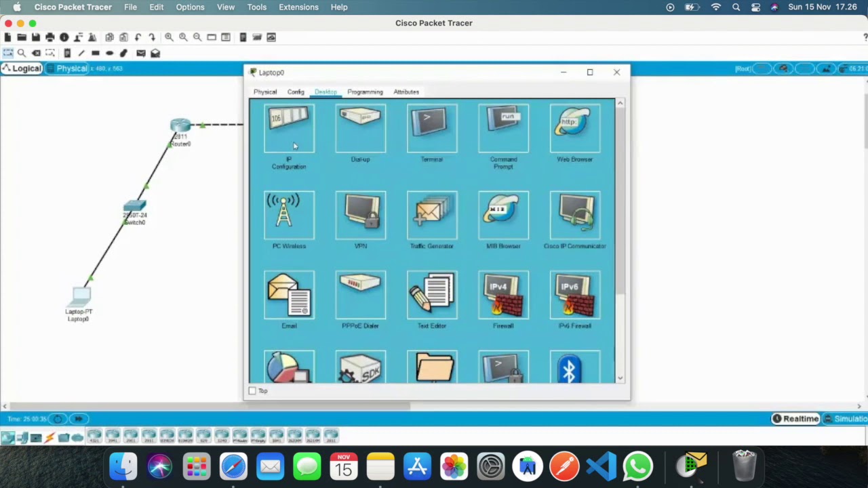The width and height of the screenshot is (868, 488).
Task: Select Switch0 in the workspace
Action: 134,206
